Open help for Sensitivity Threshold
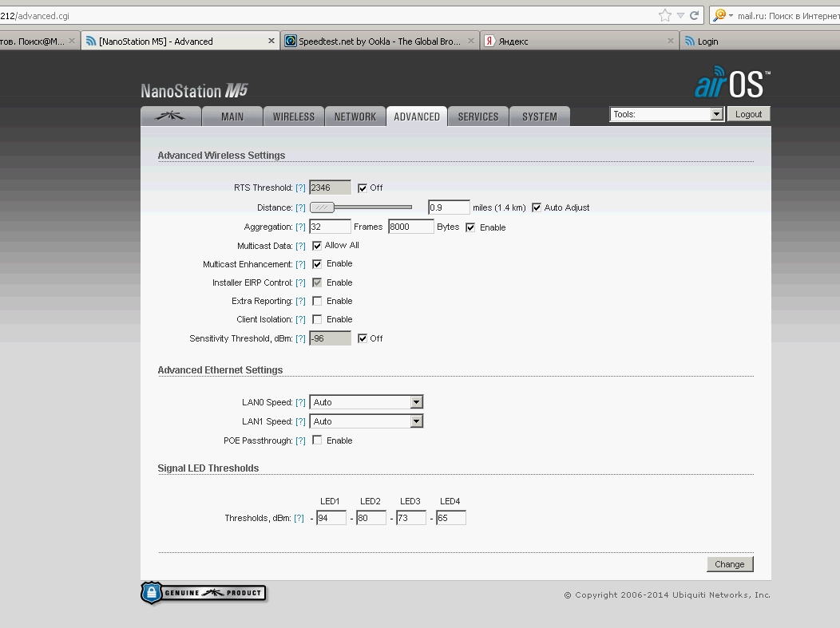840x628 pixels. pos(300,339)
